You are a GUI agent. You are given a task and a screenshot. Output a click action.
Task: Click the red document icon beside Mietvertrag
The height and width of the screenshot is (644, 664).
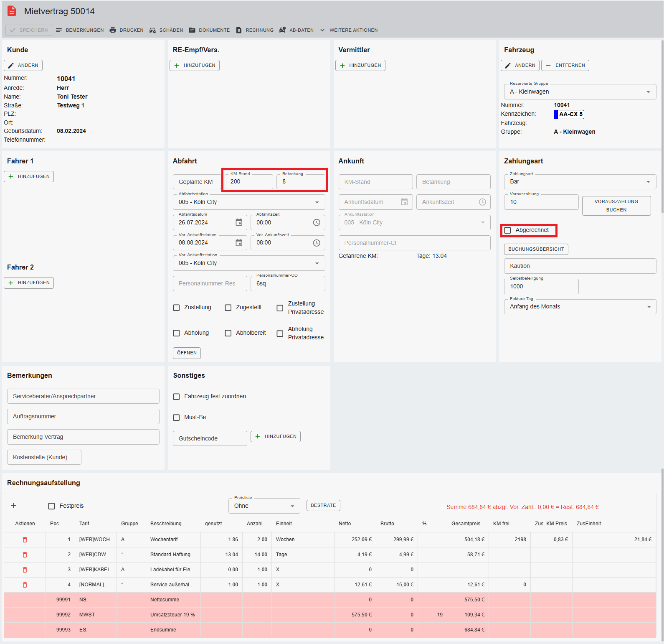12,11
